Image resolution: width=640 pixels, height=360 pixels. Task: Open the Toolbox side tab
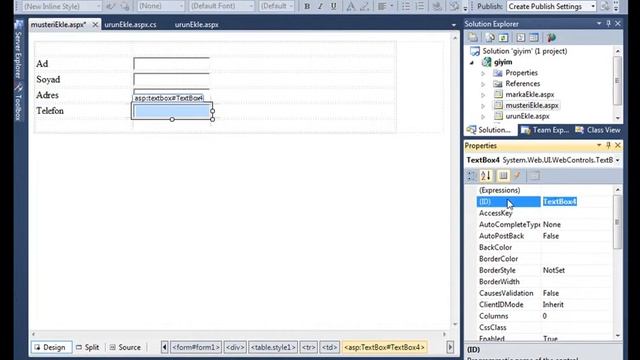pos(18,103)
